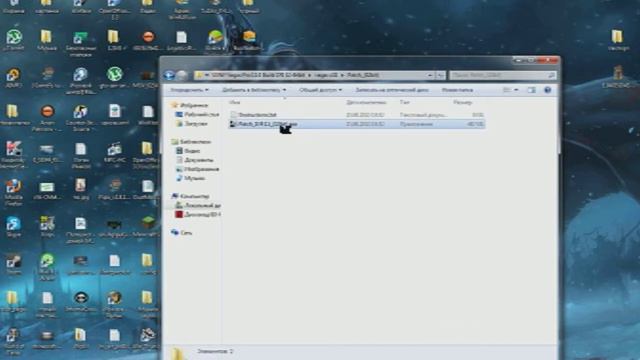Select the Kaspersky desktop icon
Image resolution: width=640 pixels, height=360 pixels.
pos(13,155)
